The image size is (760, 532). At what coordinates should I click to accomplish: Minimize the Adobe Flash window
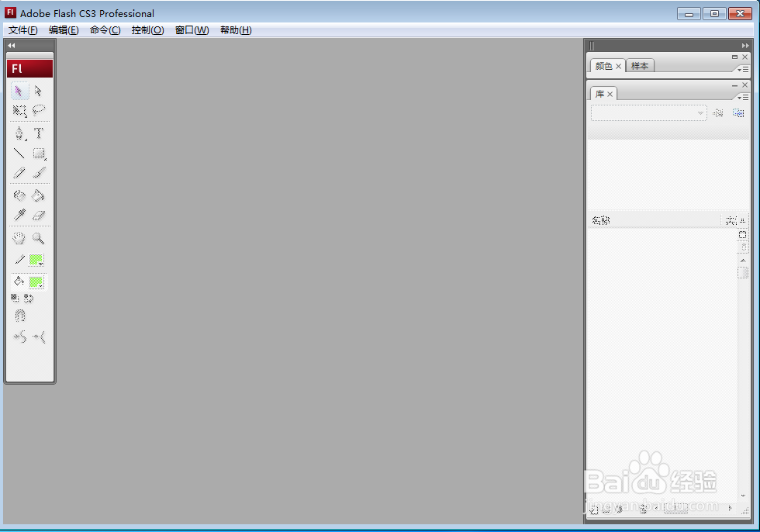tap(689, 13)
